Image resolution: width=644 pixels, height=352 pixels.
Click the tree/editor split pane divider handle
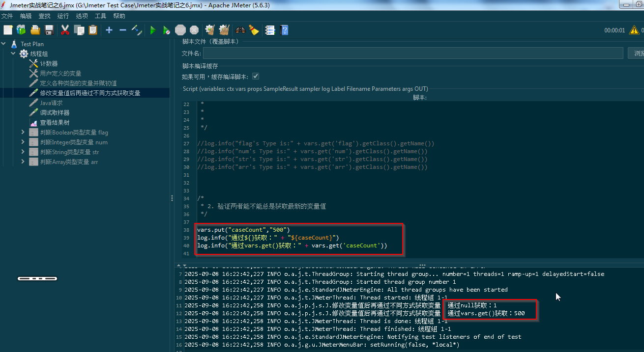(172, 198)
